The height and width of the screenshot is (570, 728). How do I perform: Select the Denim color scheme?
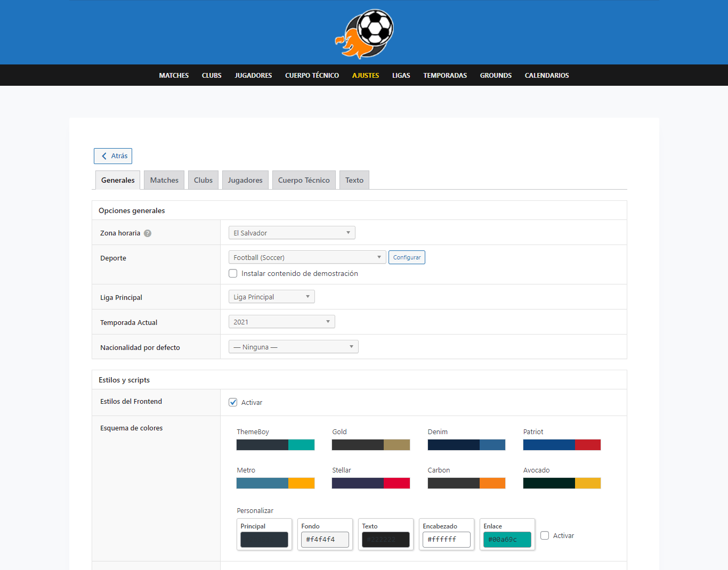(466, 445)
